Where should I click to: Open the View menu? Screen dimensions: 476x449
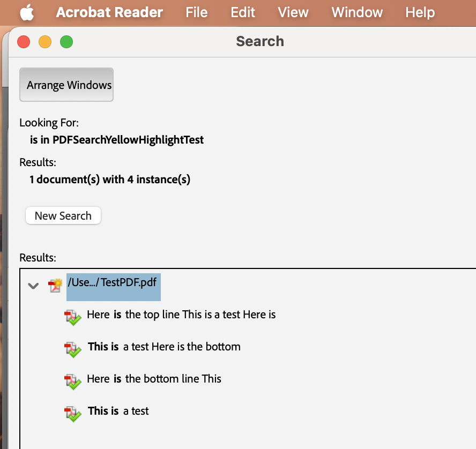[x=293, y=12]
